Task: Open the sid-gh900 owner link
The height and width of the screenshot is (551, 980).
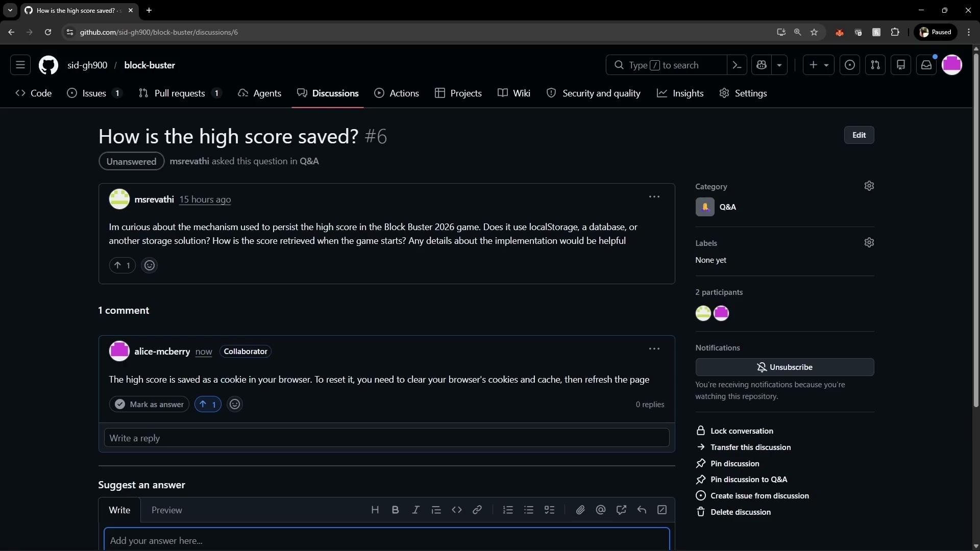Action: pyautogui.click(x=87, y=65)
